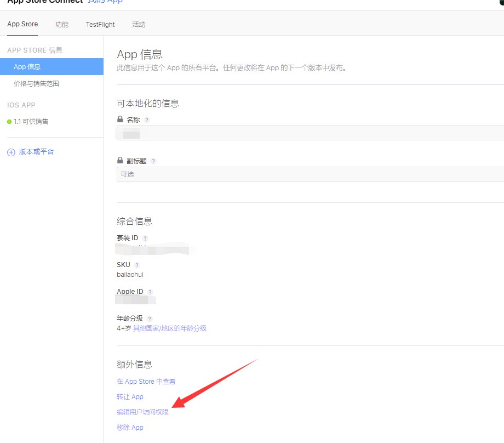Open the TestFlight tab

(100, 25)
